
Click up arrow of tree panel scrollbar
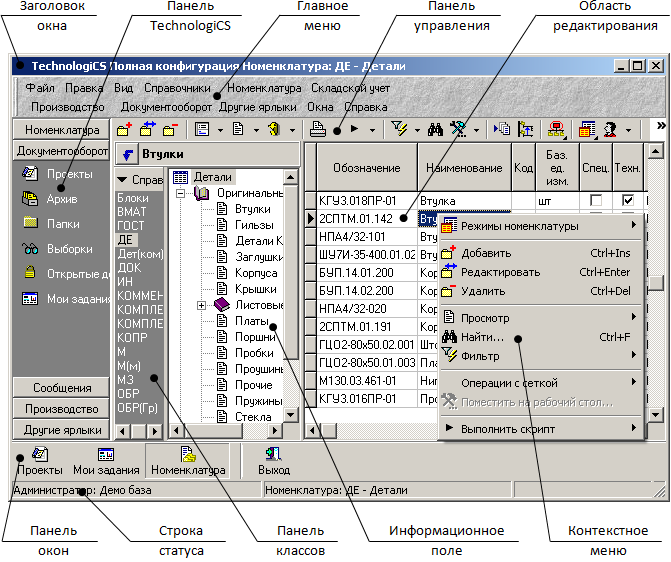pos(291,177)
